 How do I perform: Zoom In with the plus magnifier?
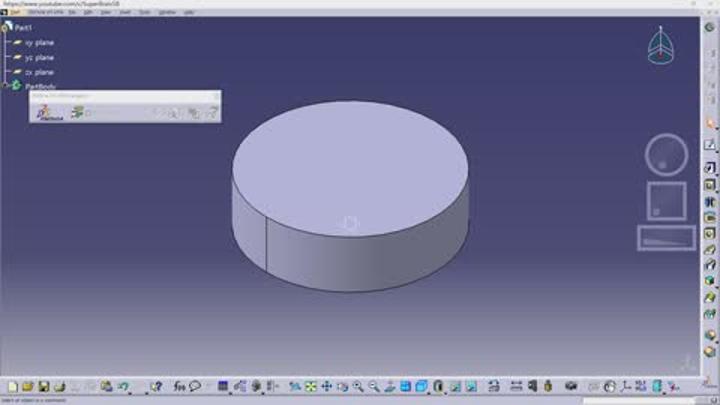[358, 387]
